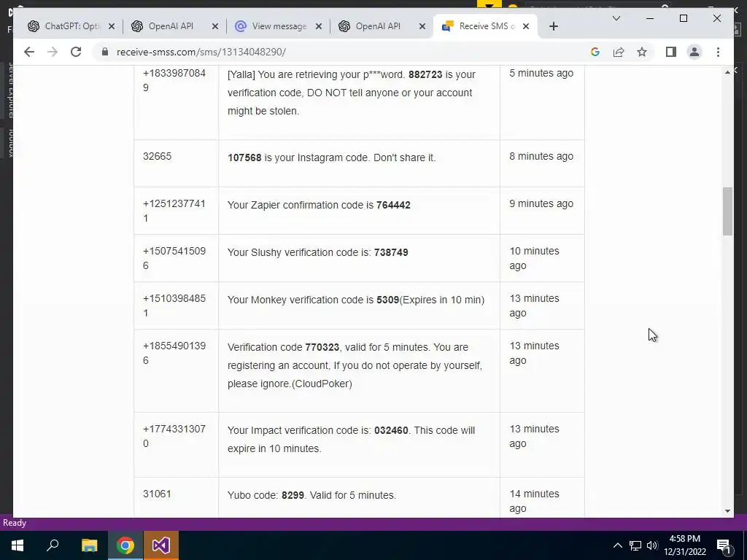Click sender number 32665

pos(157,157)
